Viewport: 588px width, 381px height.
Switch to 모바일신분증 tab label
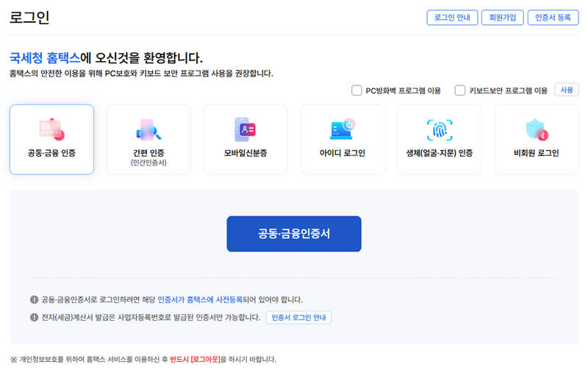coord(245,153)
